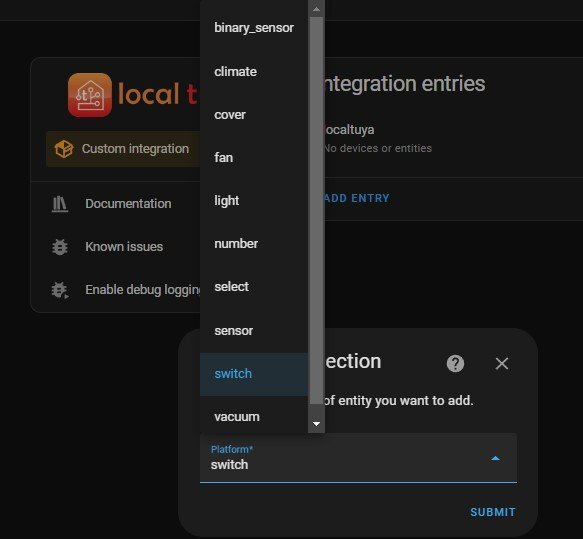Choose vacuum from the dropdown list

click(x=254, y=416)
